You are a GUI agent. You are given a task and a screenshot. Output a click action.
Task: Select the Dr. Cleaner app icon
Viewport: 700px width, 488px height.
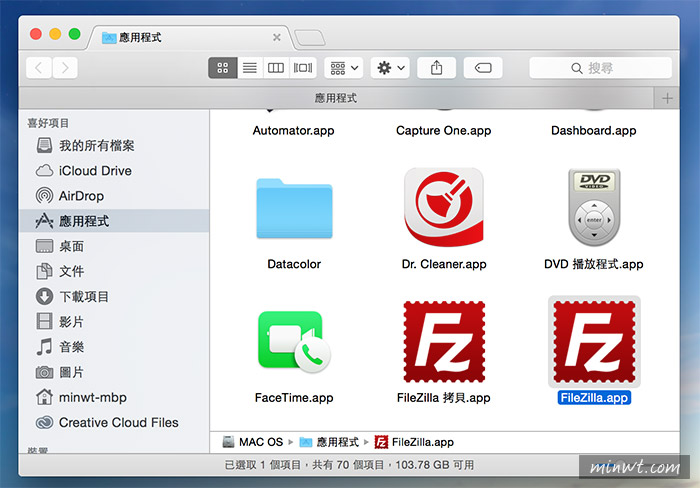[x=444, y=207]
